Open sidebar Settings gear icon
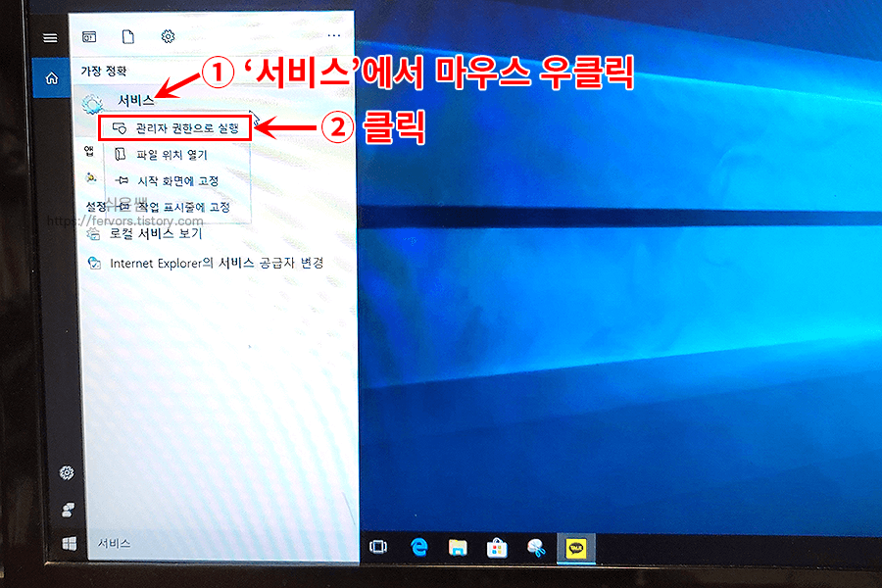The height and width of the screenshot is (588, 882). pyautogui.click(x=67, y=472)
